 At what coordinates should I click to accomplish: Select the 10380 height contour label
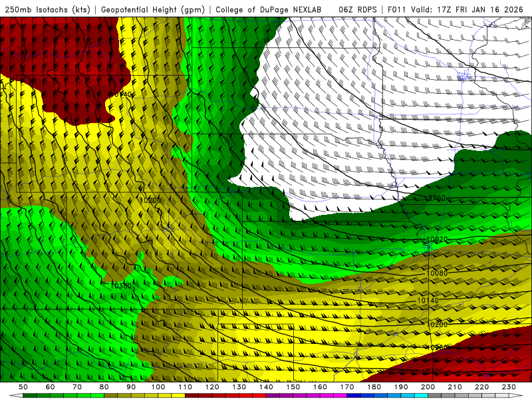tap(121, 286)
